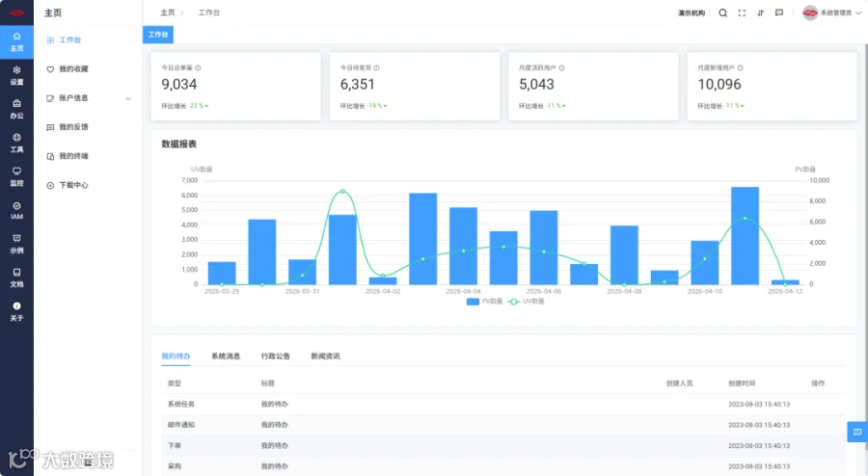Viewport: 868px width, 476px height.
Task: Open the 示例 examples sidebar icon
Action: (x=16, y=244)
